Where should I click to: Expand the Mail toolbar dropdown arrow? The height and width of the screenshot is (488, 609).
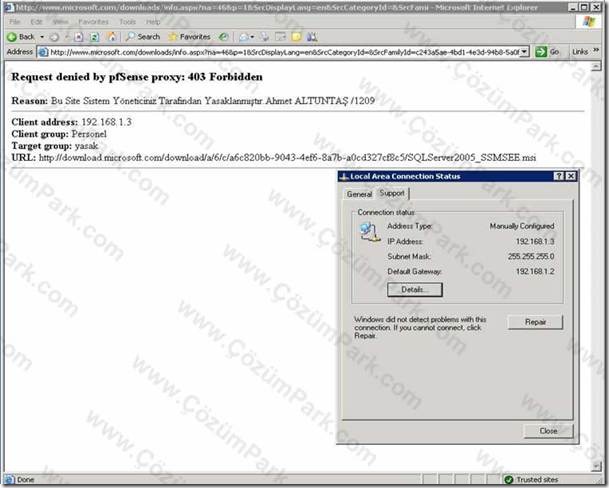[252, 37]
